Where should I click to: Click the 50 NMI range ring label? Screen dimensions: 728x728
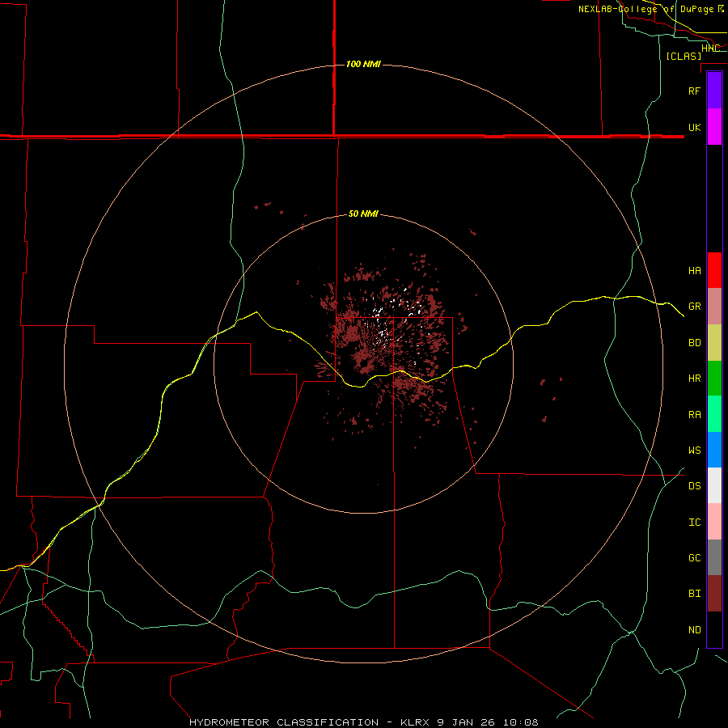pyautogui.click(x=363, y=214)
